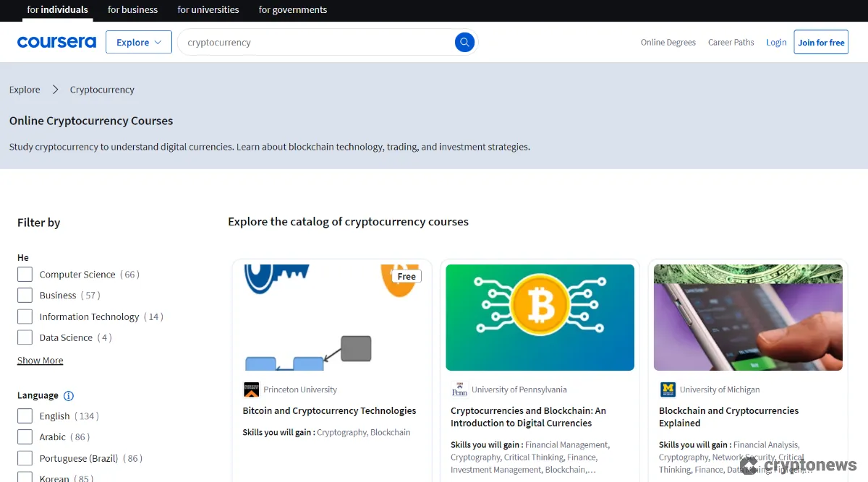The height and width of the screenshot is (482, 868).
Task: Click the Language info icon
Action: point(67,395)
